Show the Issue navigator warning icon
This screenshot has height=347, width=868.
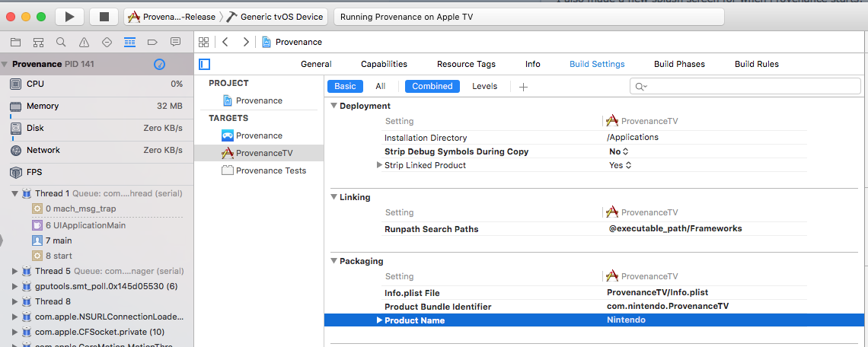pyautogui.click(x=83, y=42)
